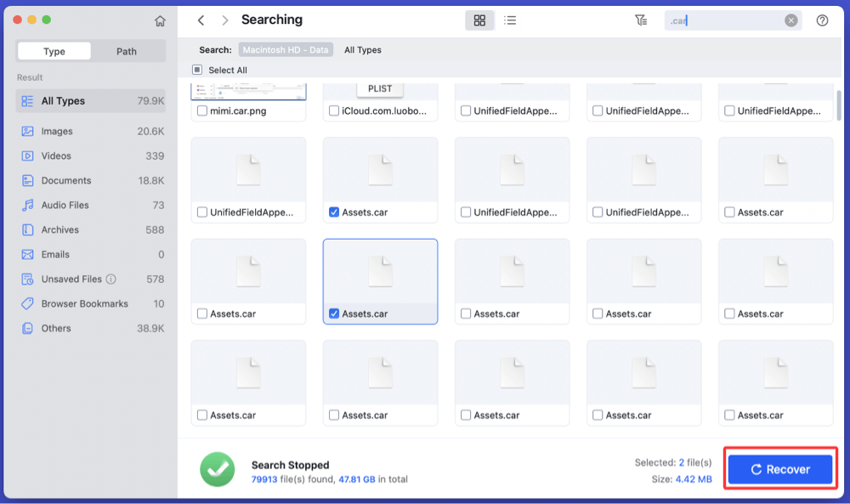This screenshot has height=504, width=850.
Task: Check the mimi.car.png checkbox
Action: pyautogui.click(x=201, y=110)
